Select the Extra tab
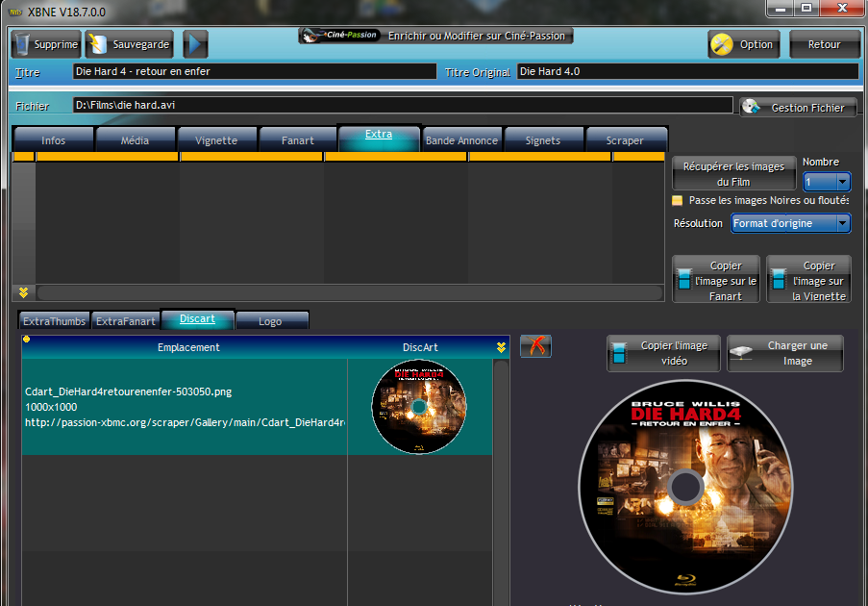868x606 pixels. [379, 138]
